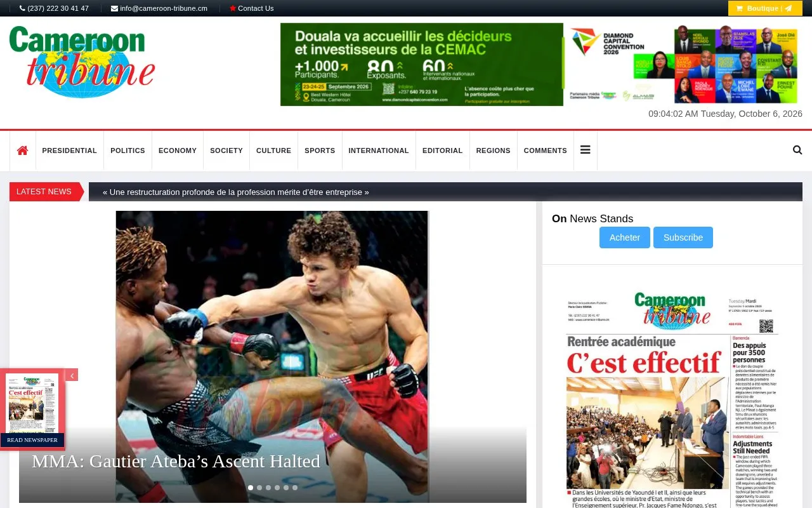The height and width of the screenshot is (508, 812).
Task: Go to the CULTURE section
Action: pos(273,150)
